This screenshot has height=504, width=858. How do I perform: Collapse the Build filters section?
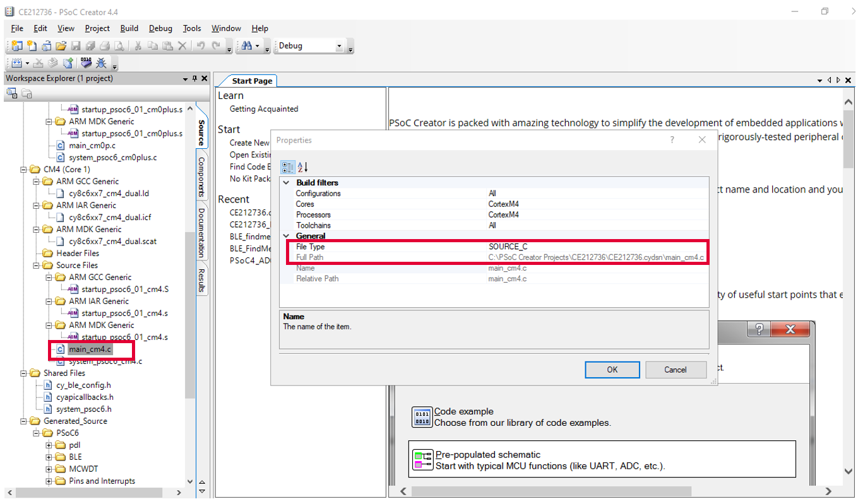286,183
